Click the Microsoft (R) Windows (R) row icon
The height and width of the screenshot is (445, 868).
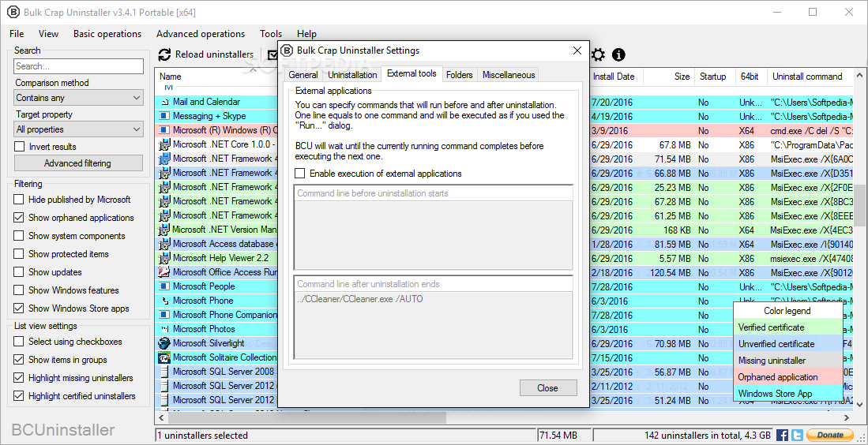[163, 130]
